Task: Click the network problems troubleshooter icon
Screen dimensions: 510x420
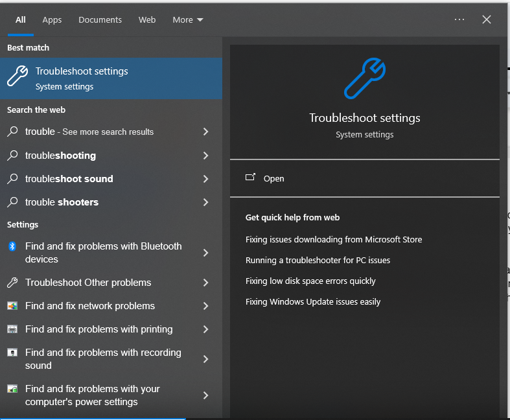Action: [x=12, y=306]
